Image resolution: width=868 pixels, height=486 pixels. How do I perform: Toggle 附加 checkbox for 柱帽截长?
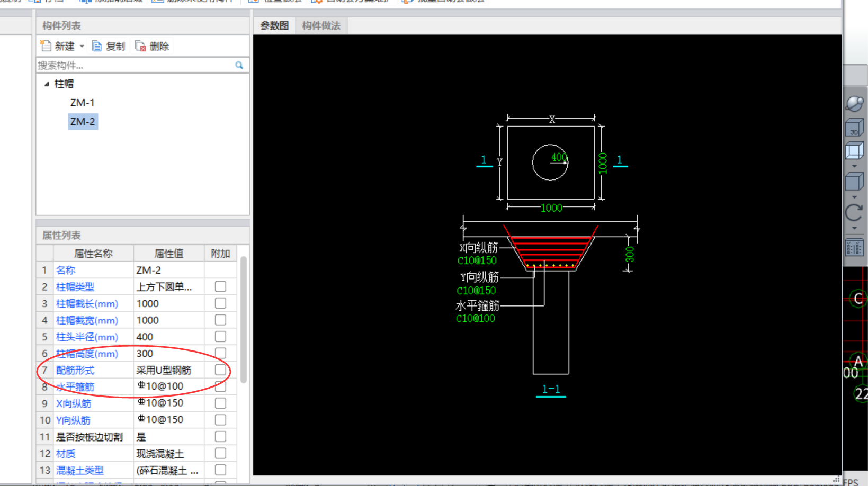[220, 303]
